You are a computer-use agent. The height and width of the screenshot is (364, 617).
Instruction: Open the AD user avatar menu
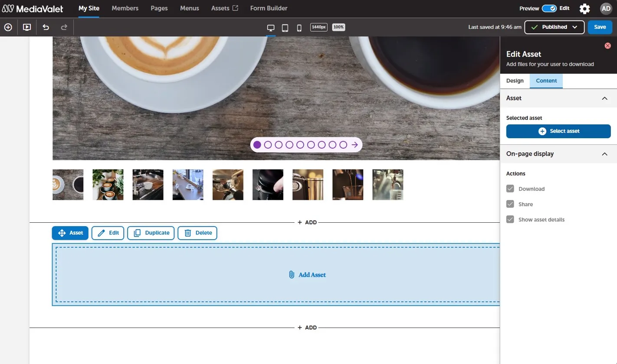[x=606, y=9]
